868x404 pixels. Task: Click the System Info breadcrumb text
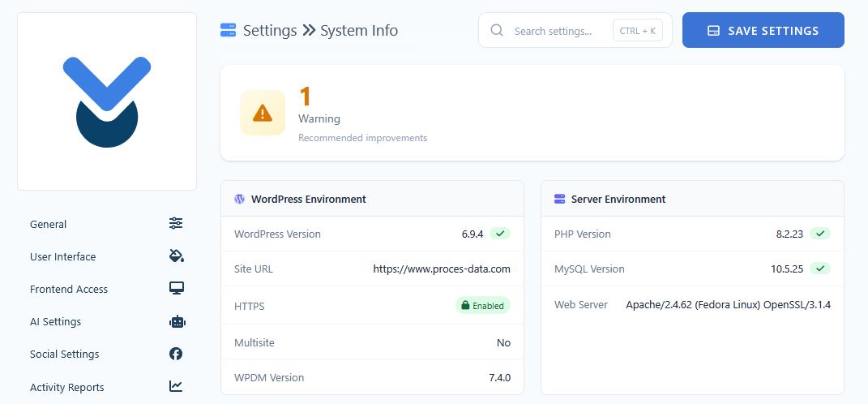pyautogui.click(x=359, y=30)
